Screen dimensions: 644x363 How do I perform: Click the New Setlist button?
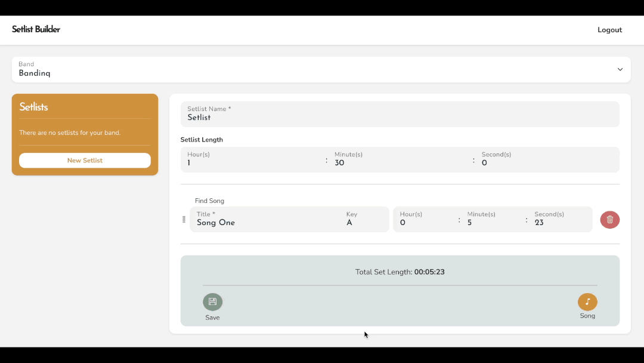point(85,160)
